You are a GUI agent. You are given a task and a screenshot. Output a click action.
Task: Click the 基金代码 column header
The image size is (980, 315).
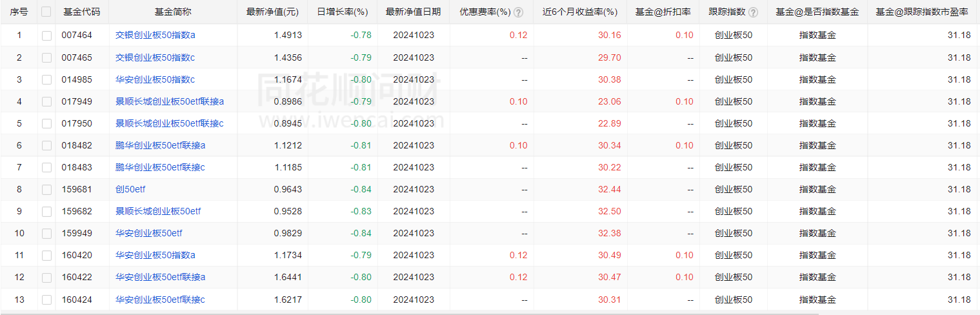pos(82,12)
